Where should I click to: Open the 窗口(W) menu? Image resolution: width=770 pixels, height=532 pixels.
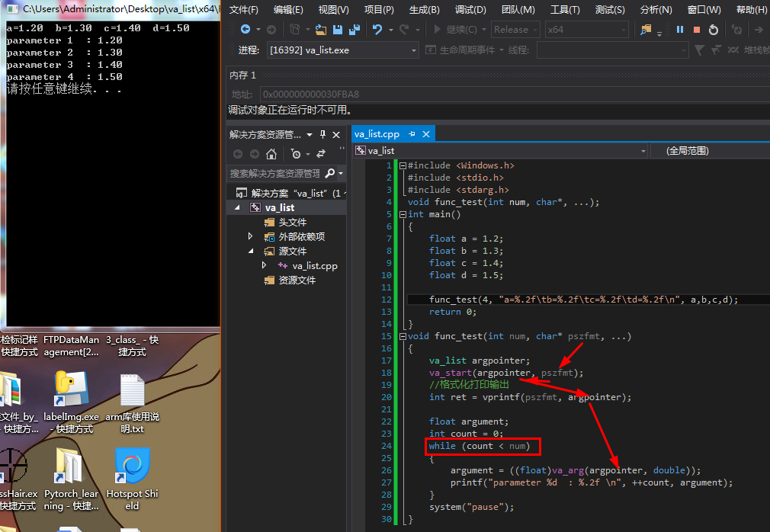tap(704, 10)
